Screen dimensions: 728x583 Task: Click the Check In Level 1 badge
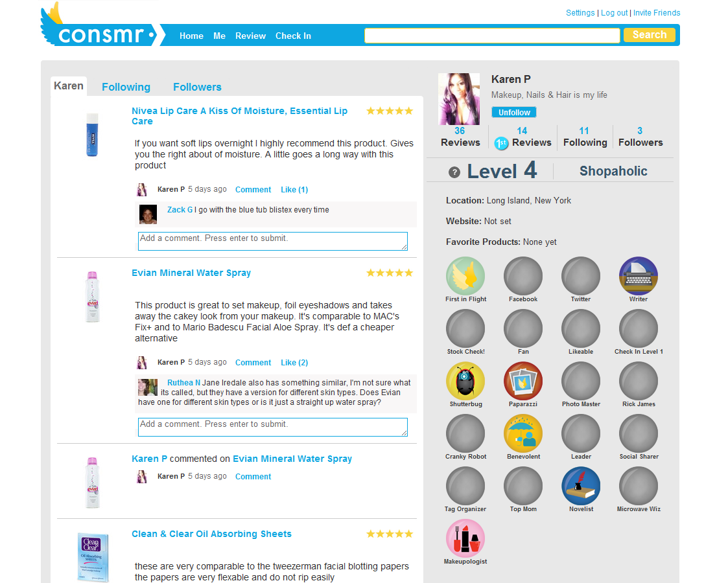point(639,328)
